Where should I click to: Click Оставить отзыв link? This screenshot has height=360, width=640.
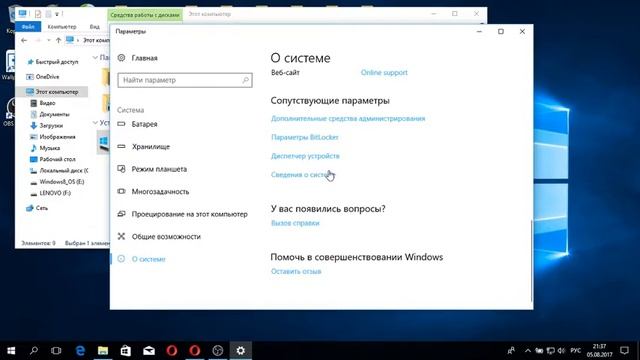[296, 271]
